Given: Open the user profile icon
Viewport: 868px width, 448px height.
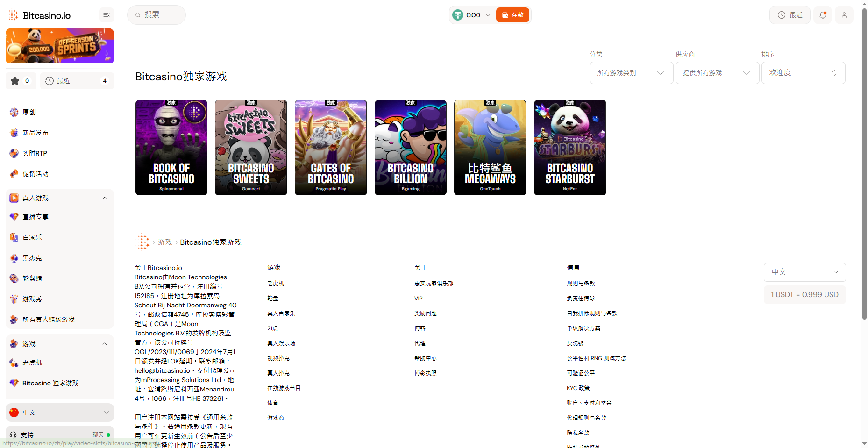Looking at the screenshot, I should [x=844, y=15].
